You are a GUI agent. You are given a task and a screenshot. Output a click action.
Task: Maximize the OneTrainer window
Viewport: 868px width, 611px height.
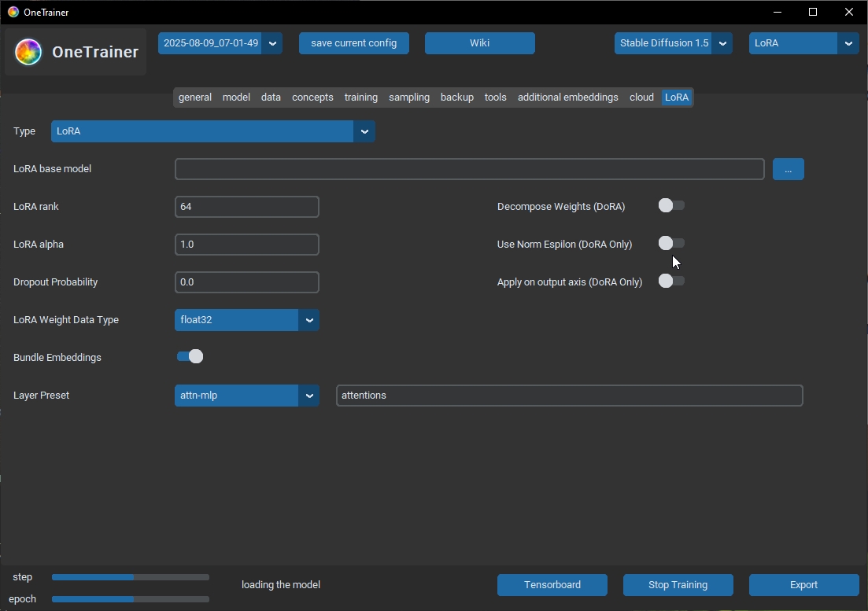[x=813, y=12]
